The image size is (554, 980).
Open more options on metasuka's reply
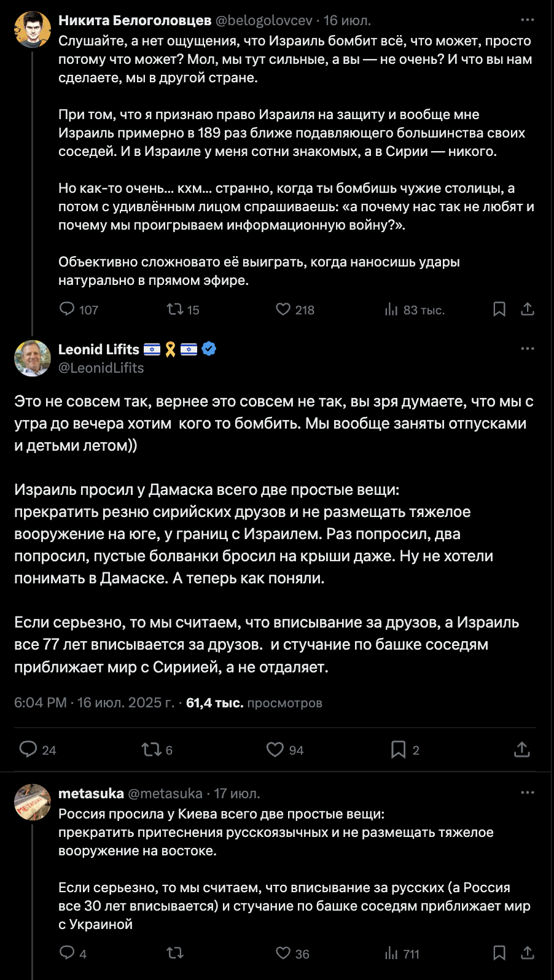pyautogui.click(x=528, y=793)
